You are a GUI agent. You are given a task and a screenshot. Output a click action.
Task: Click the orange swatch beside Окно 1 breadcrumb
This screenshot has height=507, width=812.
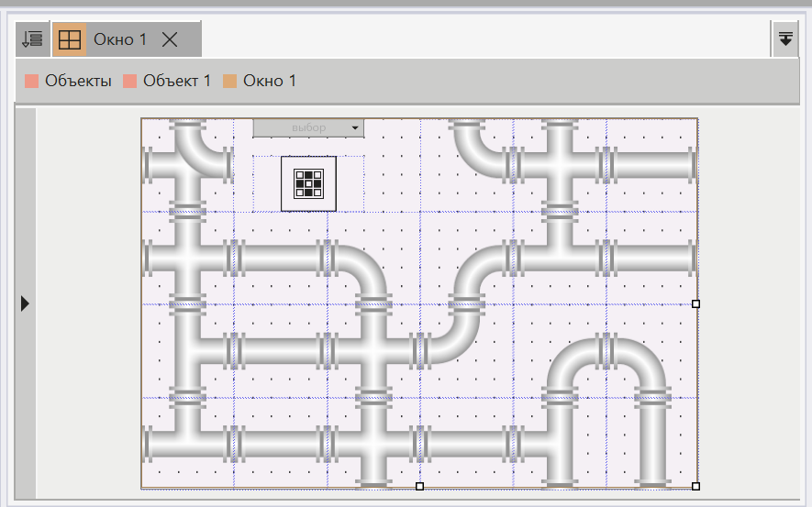pos(230,81)
